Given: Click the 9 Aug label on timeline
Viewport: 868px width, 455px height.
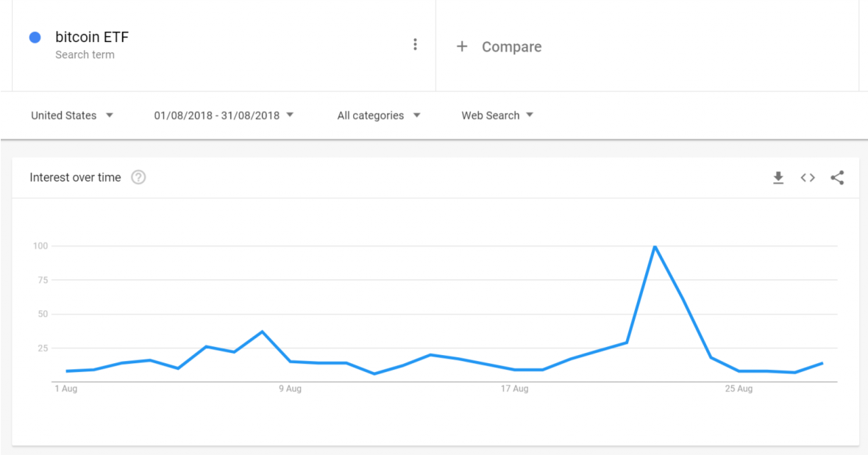Looking at the screenshot, I should tap(290, 389).
